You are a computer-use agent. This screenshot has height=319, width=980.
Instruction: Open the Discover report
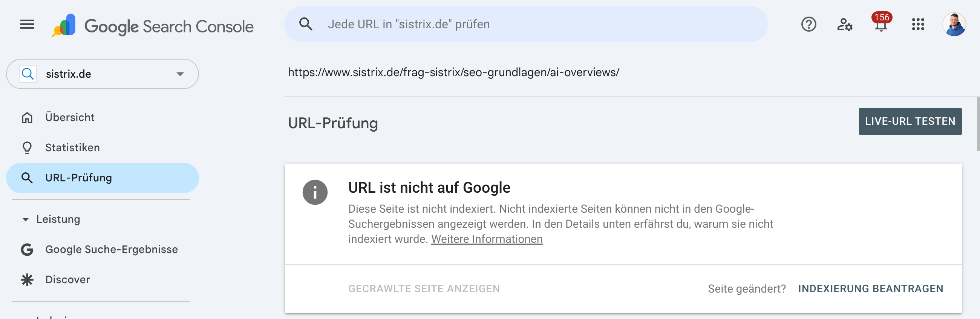tap(103, 279)
